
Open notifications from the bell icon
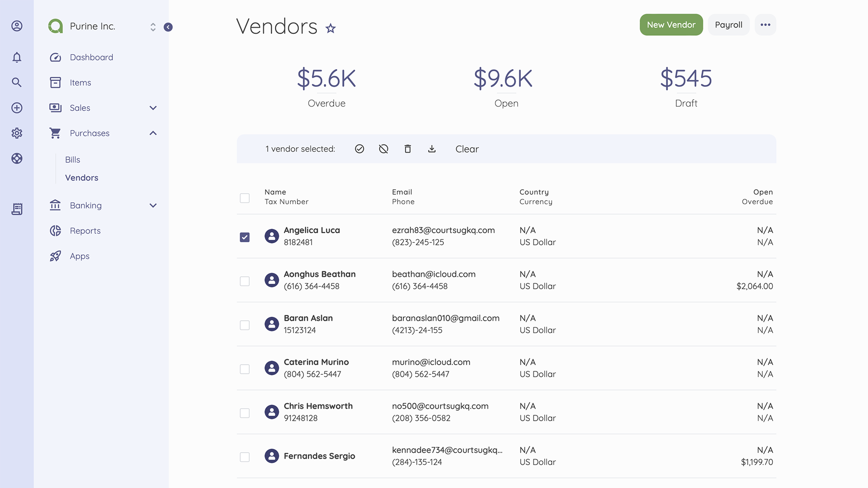point(17,57)
